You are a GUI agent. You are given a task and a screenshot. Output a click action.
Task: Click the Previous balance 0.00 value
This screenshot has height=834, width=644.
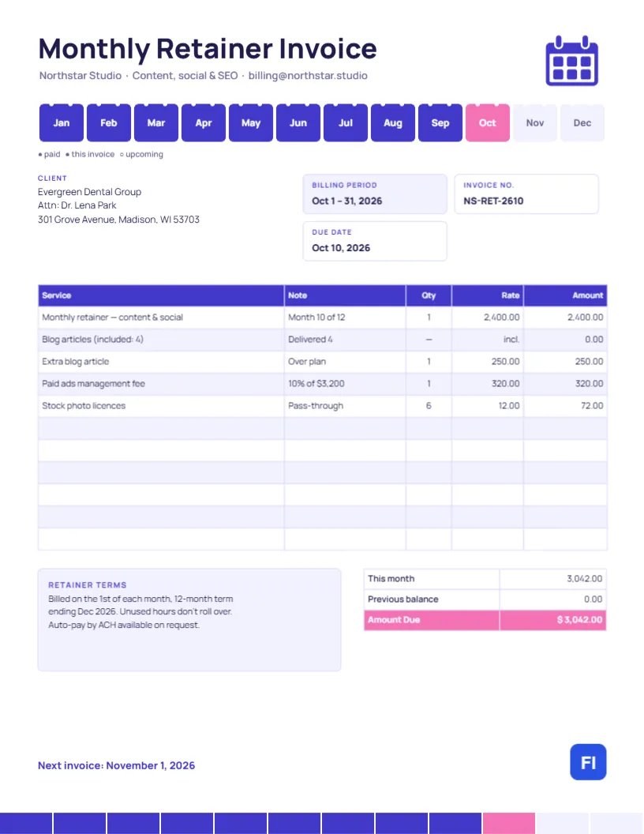[593, 599]
